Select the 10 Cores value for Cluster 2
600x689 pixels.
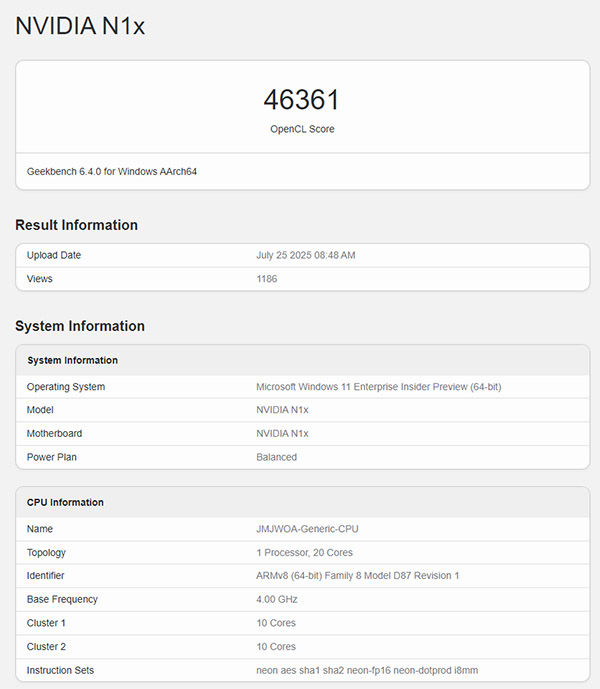click(276, 647)
